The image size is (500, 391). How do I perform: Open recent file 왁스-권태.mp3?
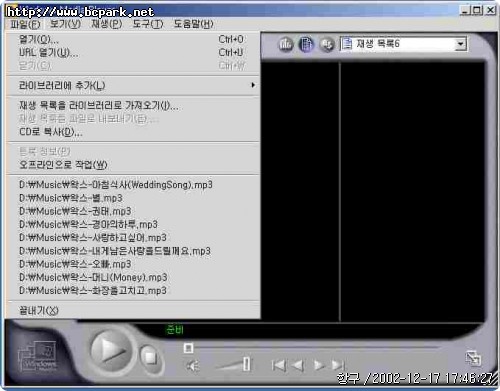[x=133, y=211]
